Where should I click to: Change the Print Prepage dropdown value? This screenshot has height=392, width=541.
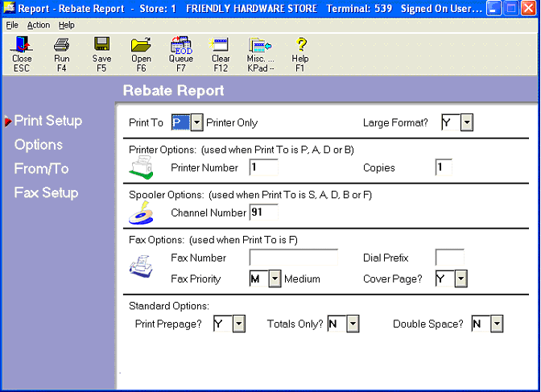coord(238,324)
